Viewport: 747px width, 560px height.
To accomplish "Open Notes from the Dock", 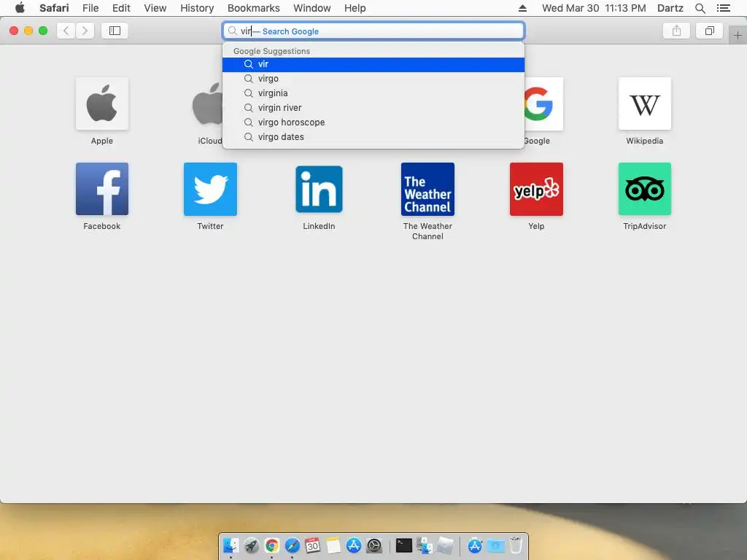I will point(333,545).
